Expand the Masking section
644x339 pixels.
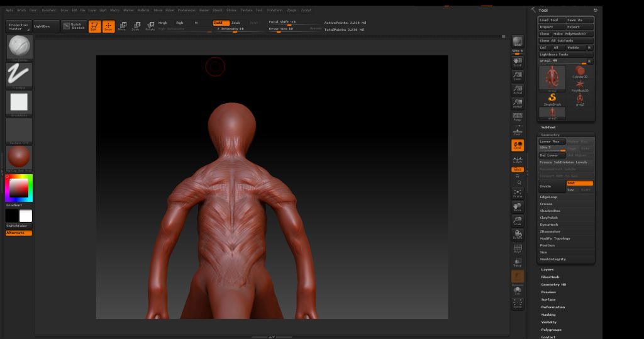click(548, 314)
